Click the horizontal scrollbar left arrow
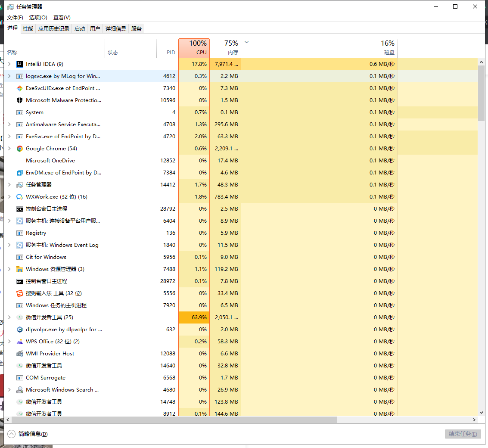Viewport: 488px width, 448px height. pos(8,420)
